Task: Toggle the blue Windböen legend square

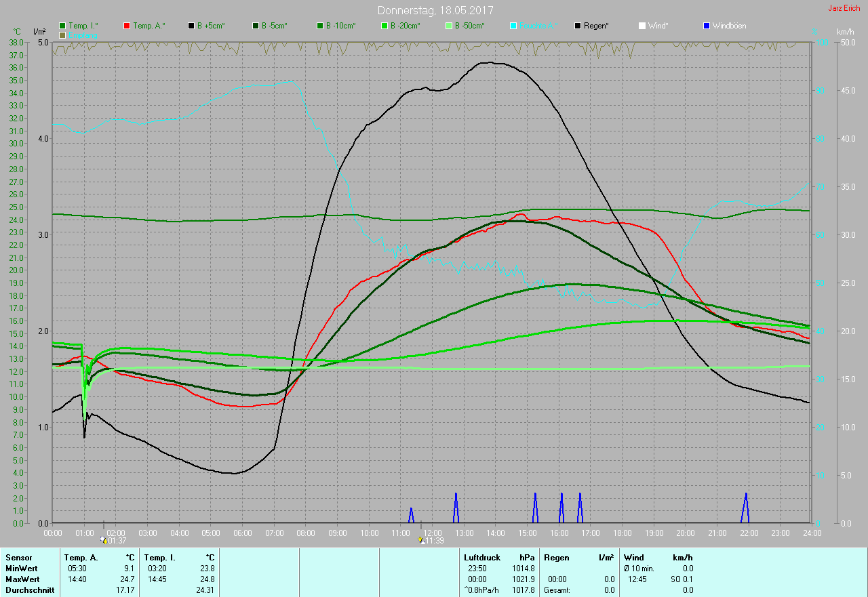Action: [707, 26]
